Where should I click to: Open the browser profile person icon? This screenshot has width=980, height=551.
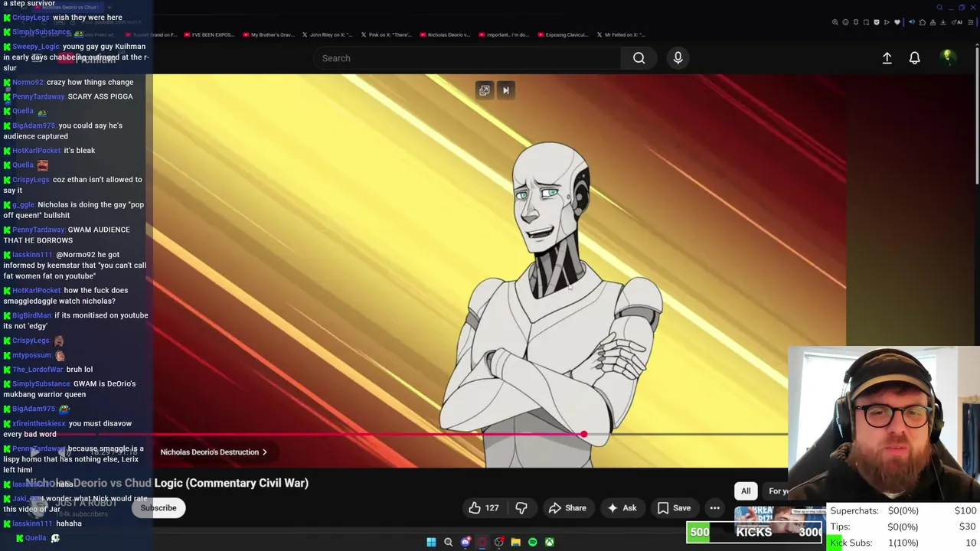coord(933,22)
